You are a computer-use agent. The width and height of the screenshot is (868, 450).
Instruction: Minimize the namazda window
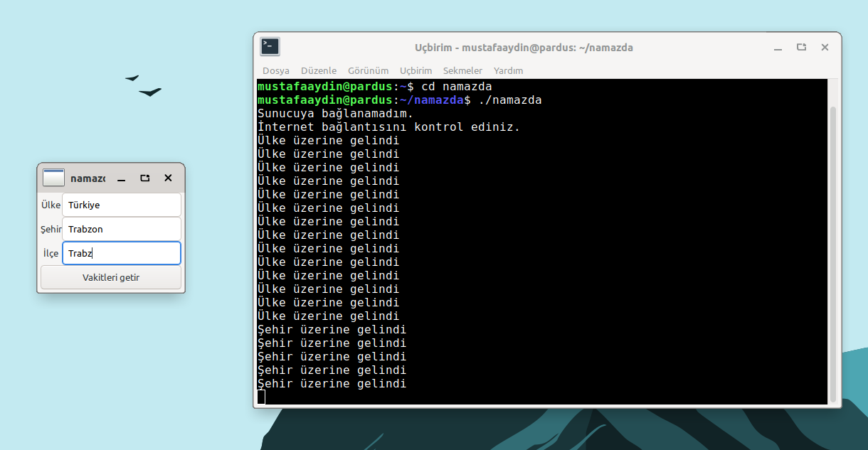122,178
